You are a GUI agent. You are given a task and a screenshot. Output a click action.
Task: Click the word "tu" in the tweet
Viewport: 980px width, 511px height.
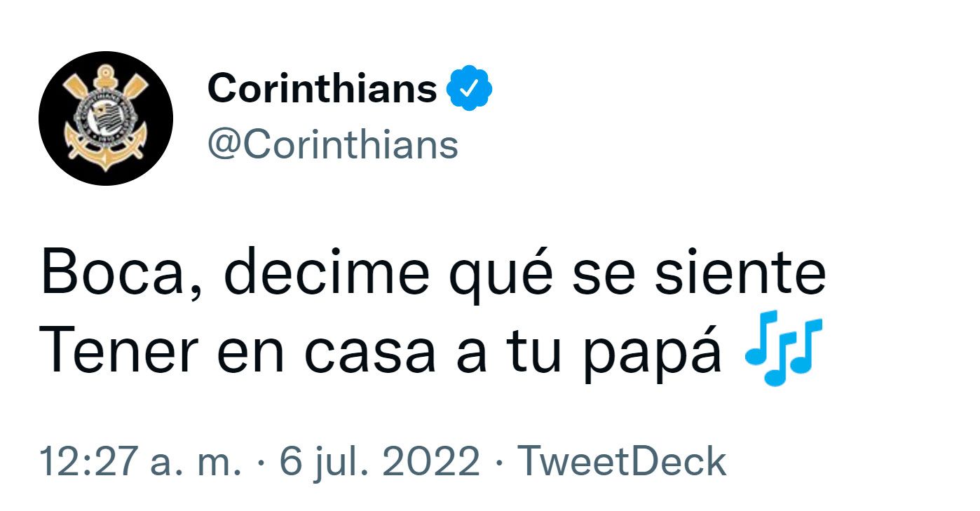(x=535, y=353)
